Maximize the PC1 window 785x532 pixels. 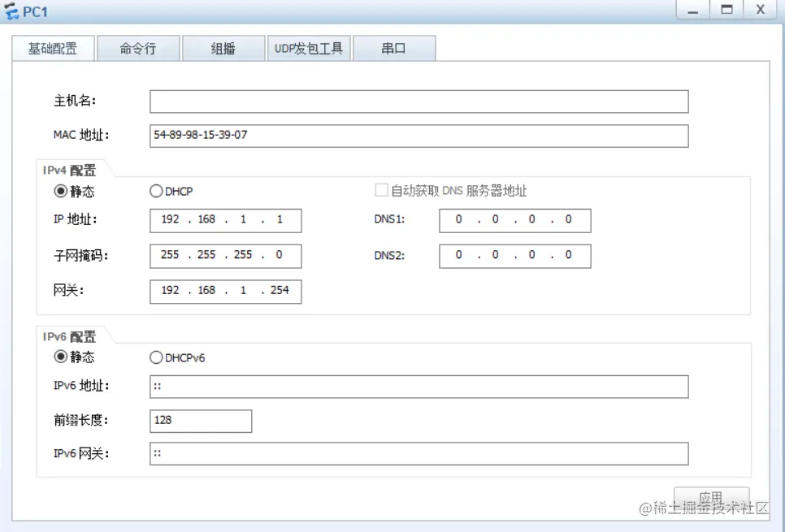click(x=727, y=10)
